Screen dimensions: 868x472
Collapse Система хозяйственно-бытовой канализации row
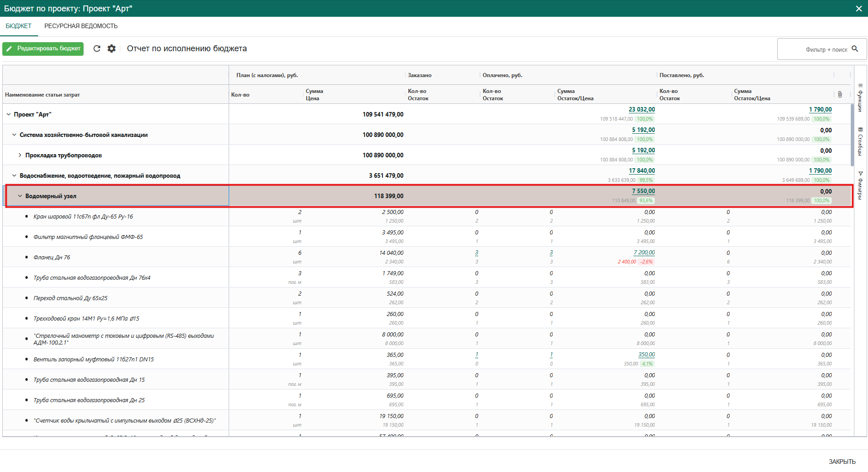point(14,135)
